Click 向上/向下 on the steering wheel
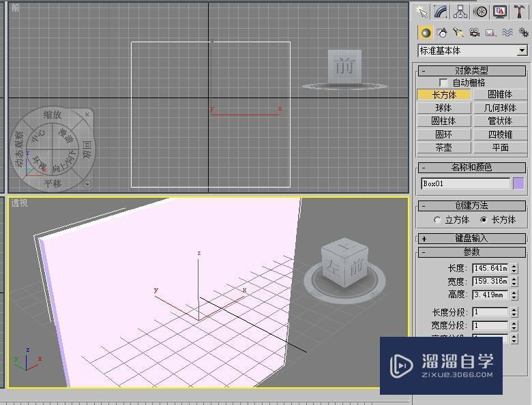The width and height of the screenshot is (532, 405). [65, 162]
